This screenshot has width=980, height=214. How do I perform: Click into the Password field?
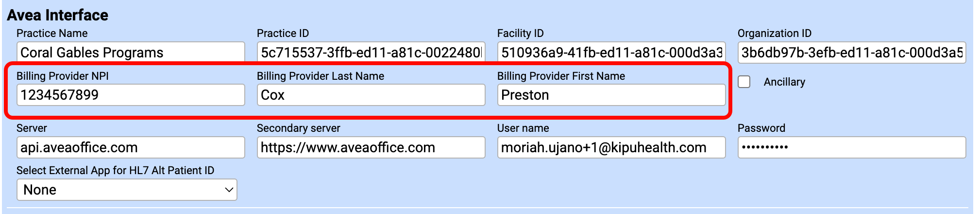[x=851, y=147]
